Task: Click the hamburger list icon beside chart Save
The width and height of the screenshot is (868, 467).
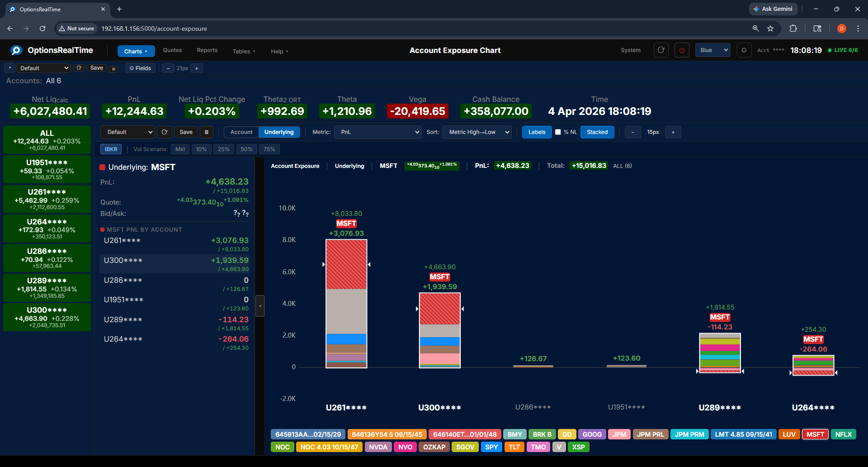Action: tap(207, 132)
